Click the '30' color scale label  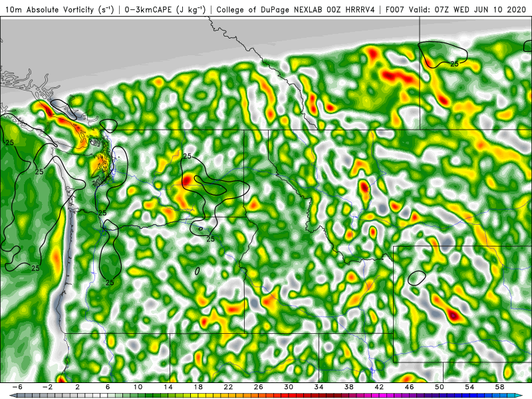coord(289,387)
